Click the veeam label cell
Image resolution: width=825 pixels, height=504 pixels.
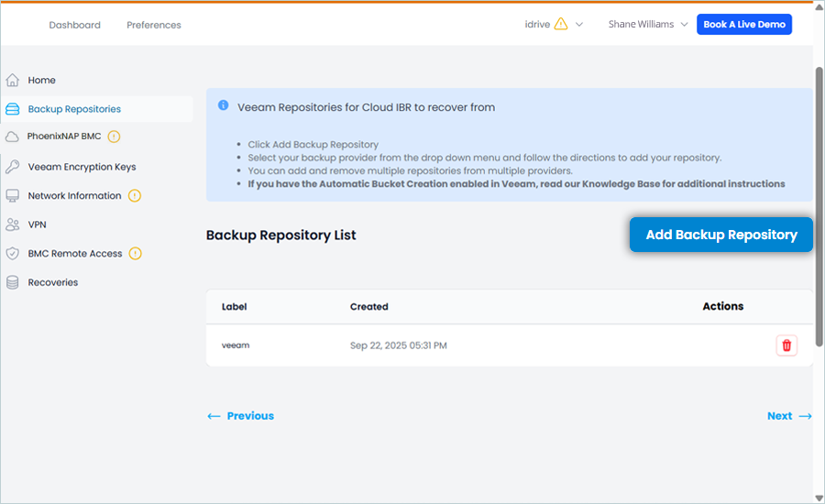(236, 345)
